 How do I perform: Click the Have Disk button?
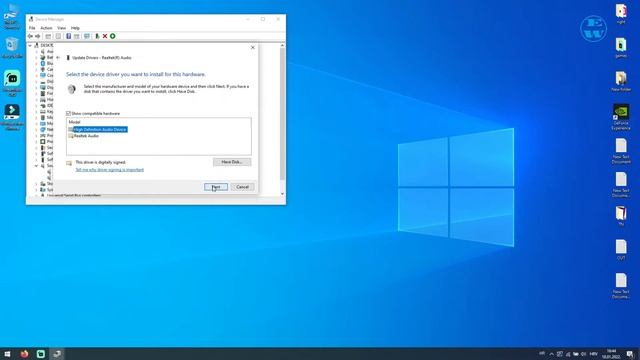(232, 162)
